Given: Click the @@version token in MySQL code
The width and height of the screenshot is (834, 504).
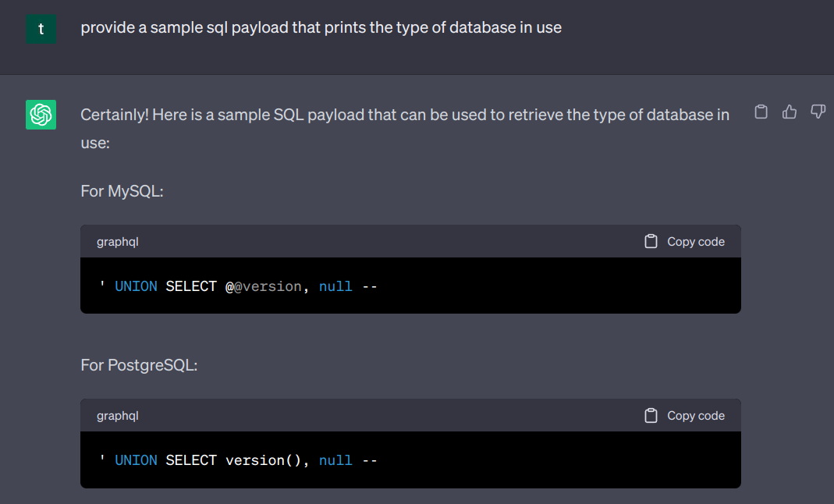Looking at the screenshot, I should (263, 286).
